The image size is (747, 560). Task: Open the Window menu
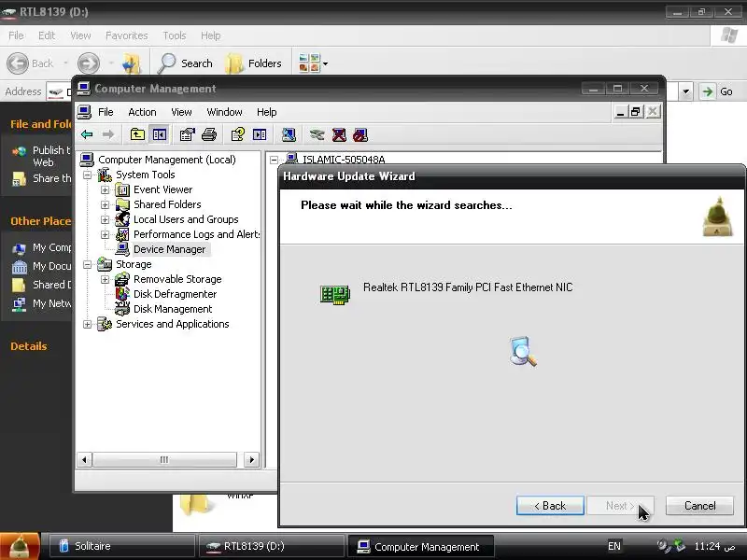224,112
